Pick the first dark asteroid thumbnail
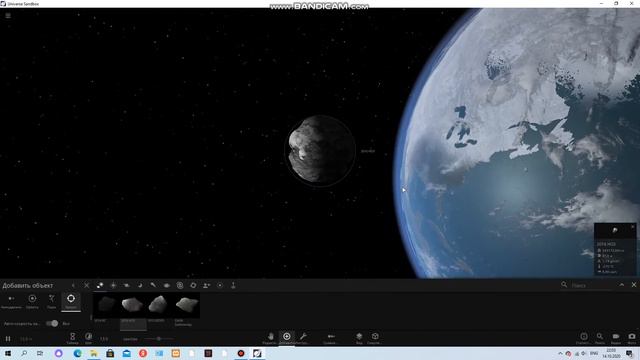 click(107, 304)
